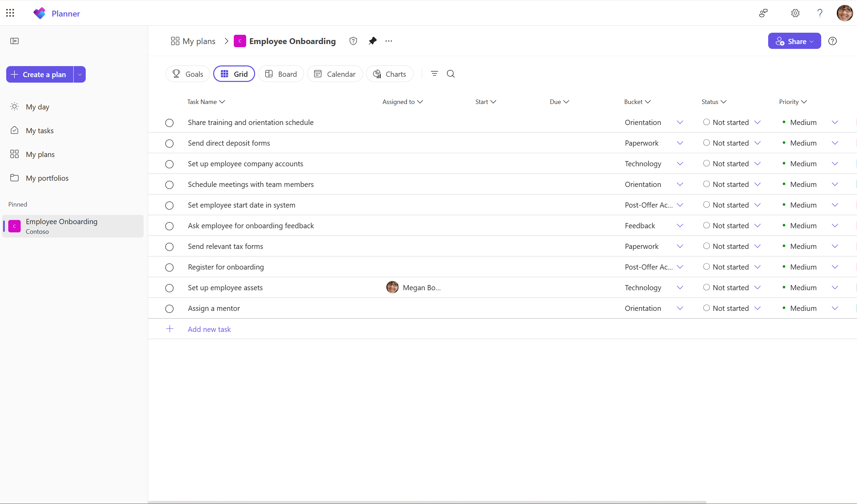Open the Status dropdown for 'Send relevant tax forms'

coord(758,246)
